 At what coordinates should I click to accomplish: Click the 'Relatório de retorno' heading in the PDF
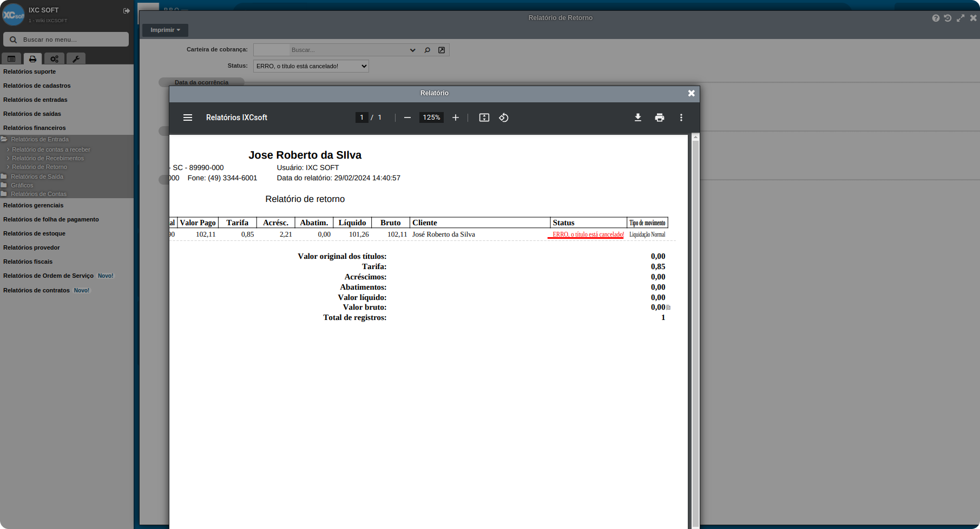click(305, 199)
